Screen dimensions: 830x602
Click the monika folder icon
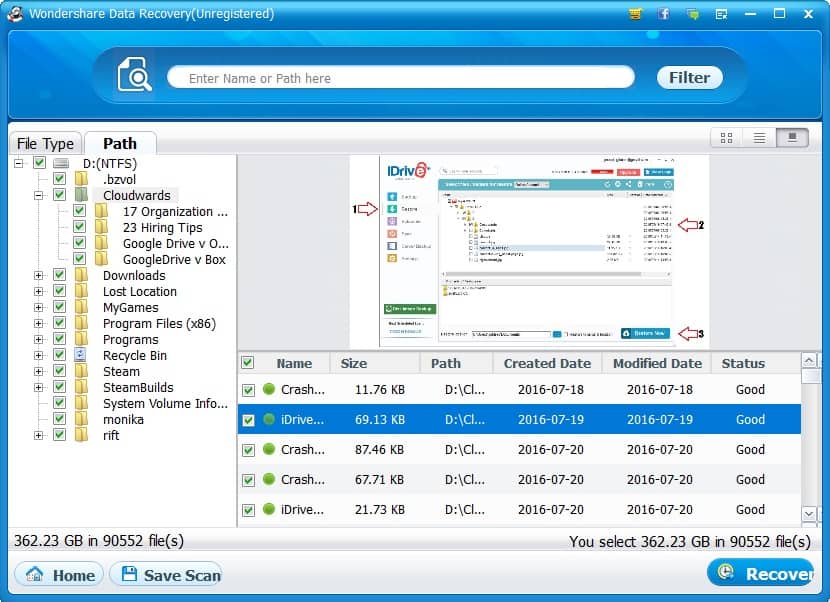(x=80, y=419)
